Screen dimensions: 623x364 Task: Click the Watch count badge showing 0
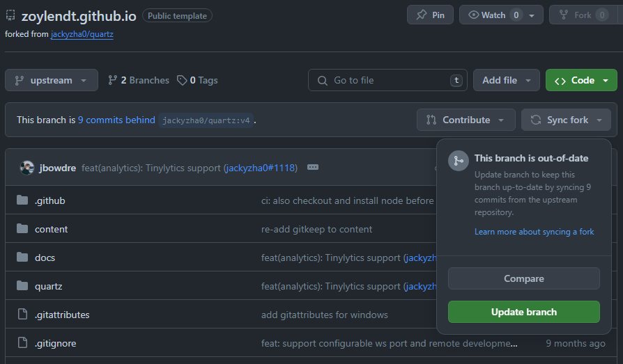(x=516, y=15)
